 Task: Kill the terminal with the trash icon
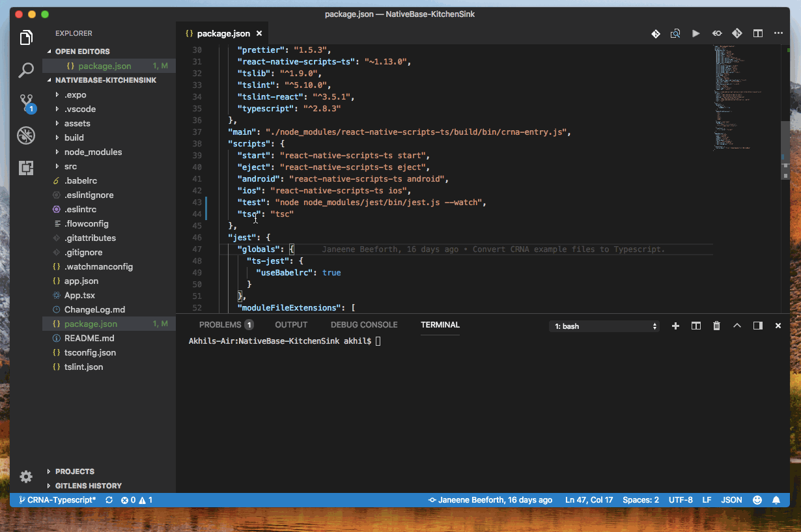pyautogui.click(x=716, y=326)
